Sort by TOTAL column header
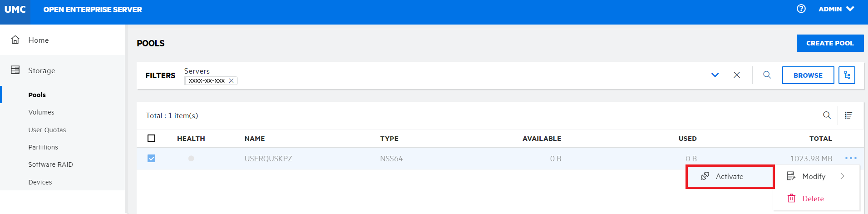Viewport: 868px width, 214px height. (x=821, y=139)
